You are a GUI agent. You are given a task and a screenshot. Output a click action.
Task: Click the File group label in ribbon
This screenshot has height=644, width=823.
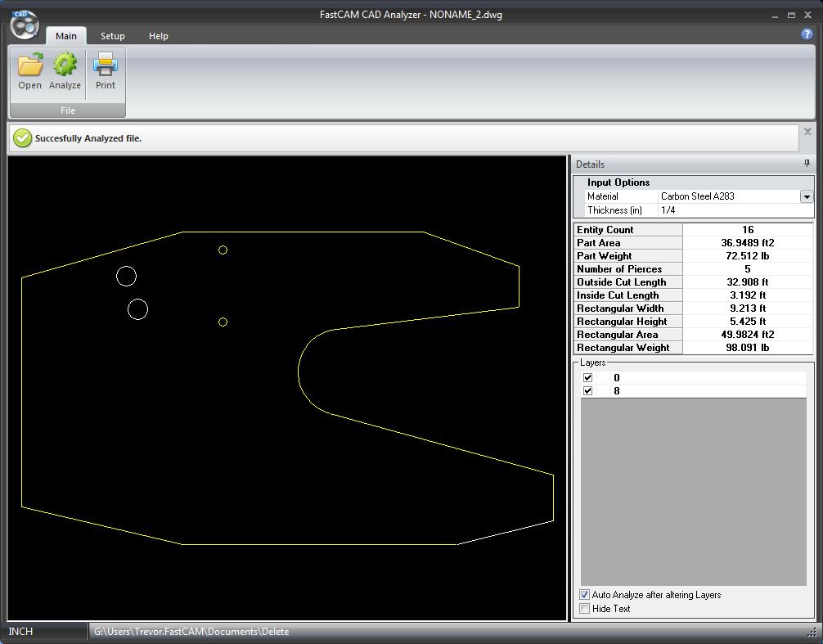point(68,110)
